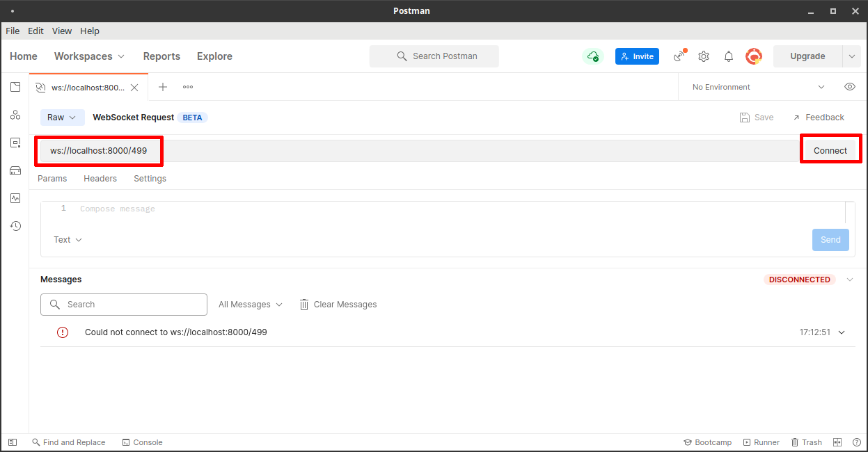Open the Reports page
This screenshot has height=452, width=868.
161,56
